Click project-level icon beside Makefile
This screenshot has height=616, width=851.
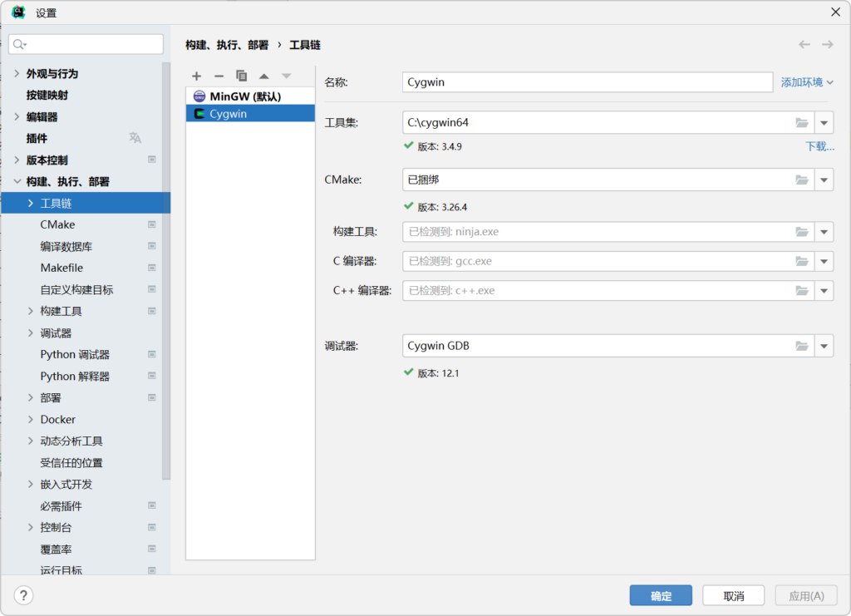(152, 268)
